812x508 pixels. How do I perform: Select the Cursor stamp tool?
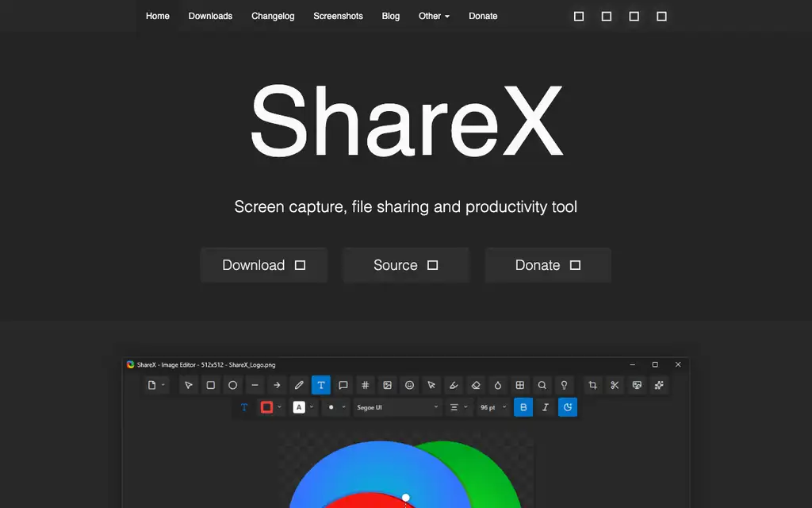431,385
